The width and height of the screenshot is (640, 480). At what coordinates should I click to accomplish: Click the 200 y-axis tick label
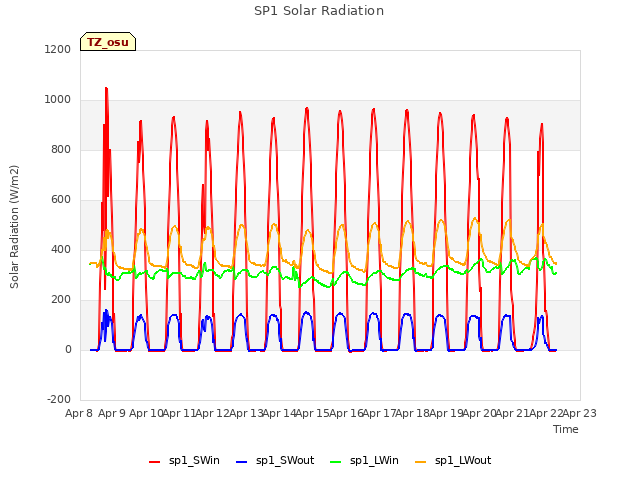61,300
